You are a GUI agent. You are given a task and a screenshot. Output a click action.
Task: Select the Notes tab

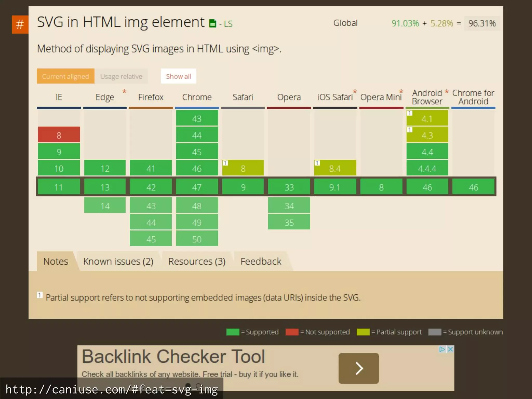click(56, 261)
